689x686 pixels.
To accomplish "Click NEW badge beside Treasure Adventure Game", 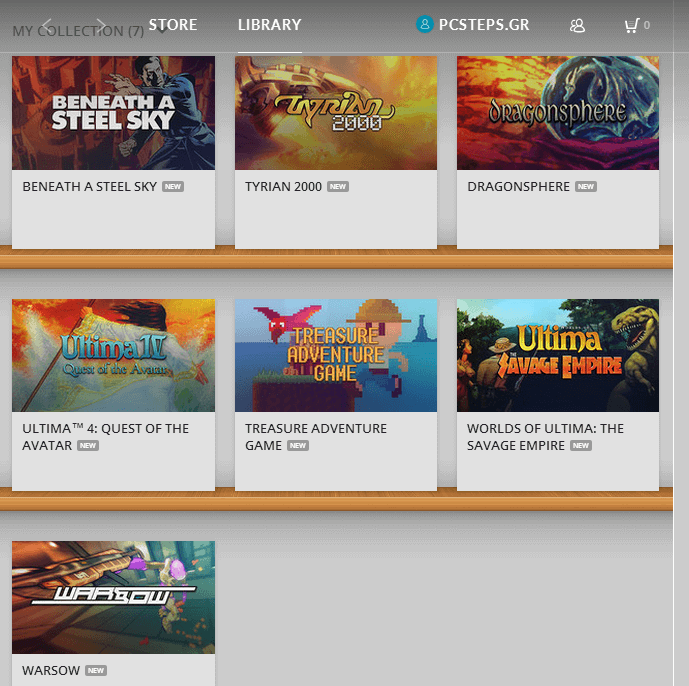I will click(298, 446).
